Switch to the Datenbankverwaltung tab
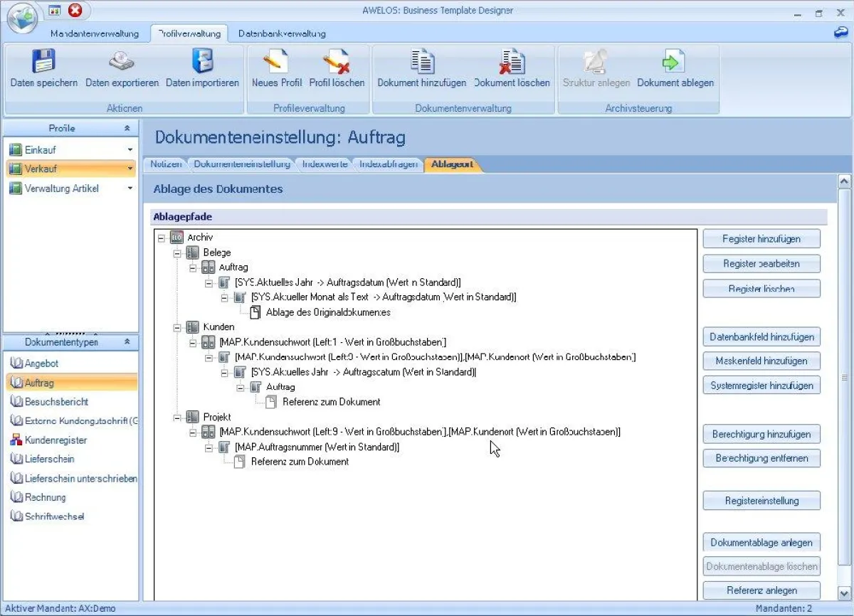Viewport: 854px width, 616px height. 283,33
